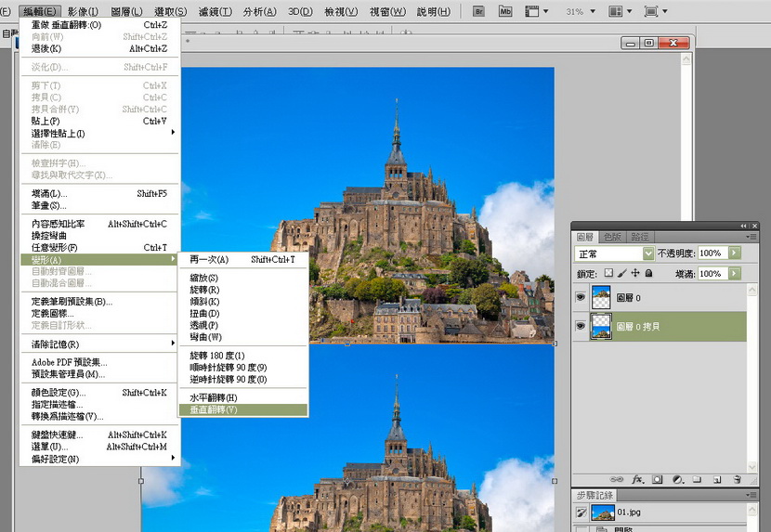This screenshot has width=771, height=532.
Task: Choose 水平翻轉(H) from the transform submenu
Action: (242, 397)
